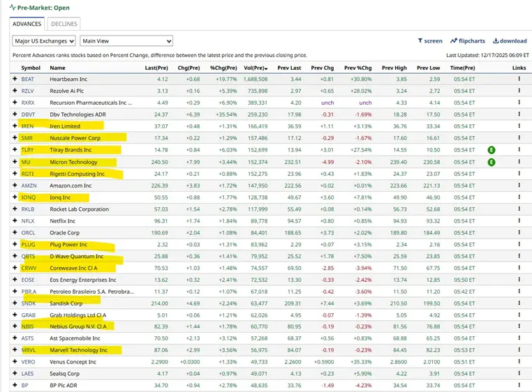Screen dimensions: 532x392
Task: Open links menu for Coreweave row
Action: pyautogui.click(x=519, y=268)
